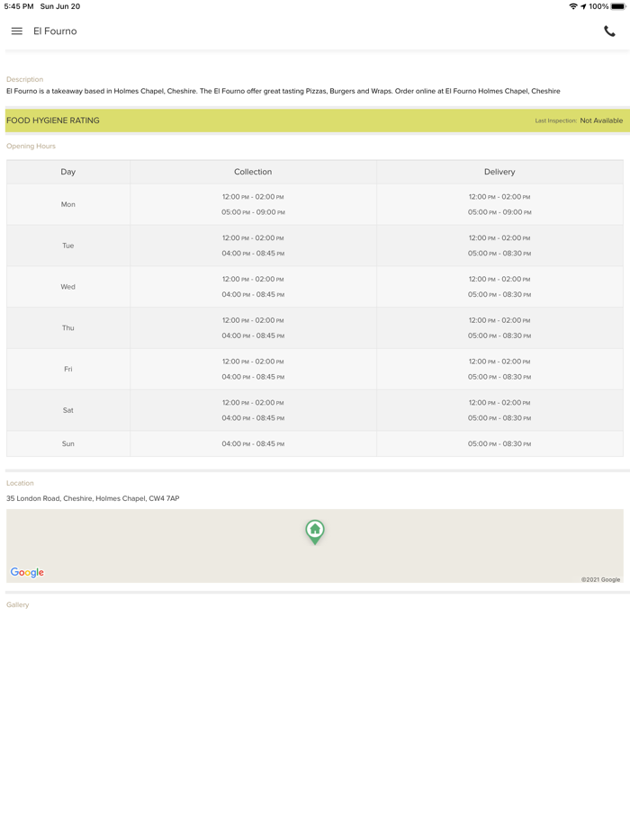Tap Monday delivery 12:00 PM - 02:00 PM
630x840 pixels.
[x=499, y=197]
